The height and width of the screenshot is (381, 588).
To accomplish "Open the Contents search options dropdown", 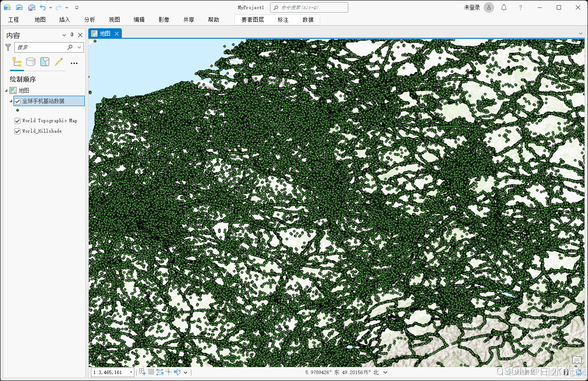I will click(80, 47).
